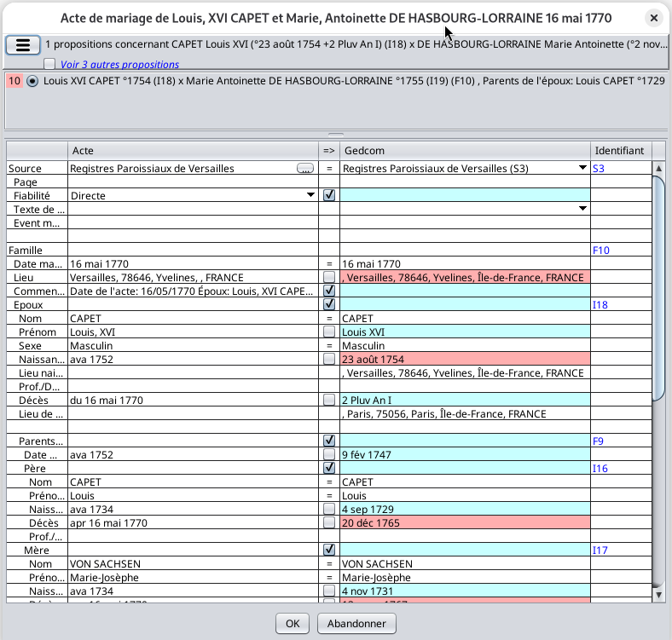The width and height of the screenshot is (672, 640).
Task: Click the comment cell Date de l'acte
Action: [x=193, y=291]
